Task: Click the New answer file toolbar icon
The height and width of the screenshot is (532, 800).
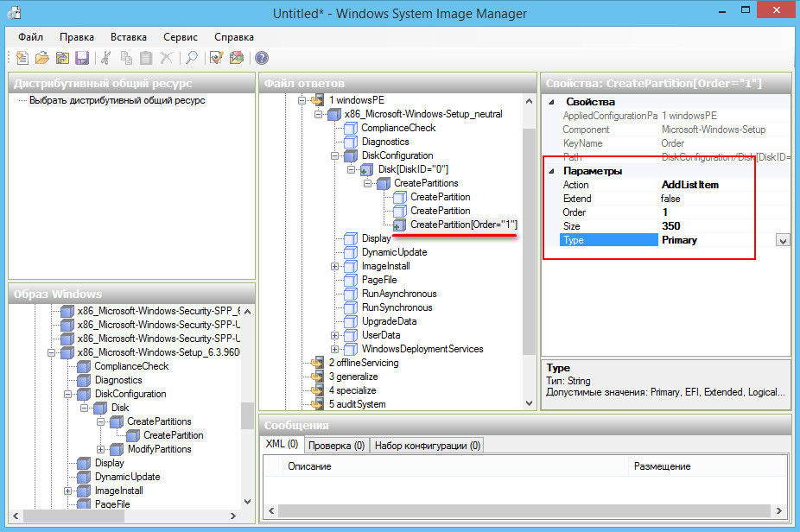Action: (22, 58)
